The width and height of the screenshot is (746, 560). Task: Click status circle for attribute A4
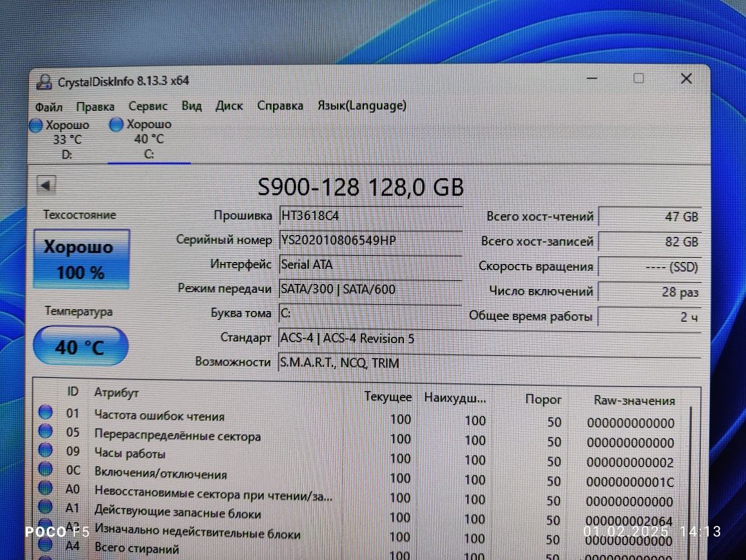tap(46, 545)
